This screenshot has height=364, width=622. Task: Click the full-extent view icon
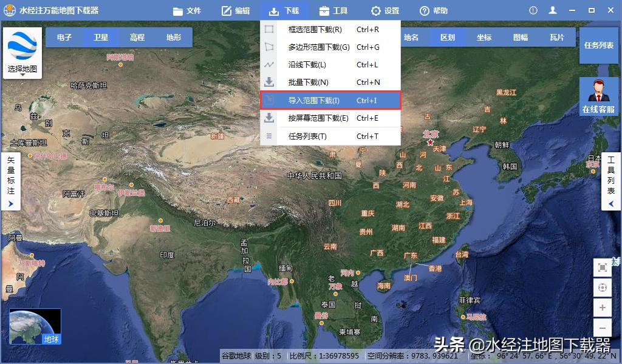tap(603, 268)
